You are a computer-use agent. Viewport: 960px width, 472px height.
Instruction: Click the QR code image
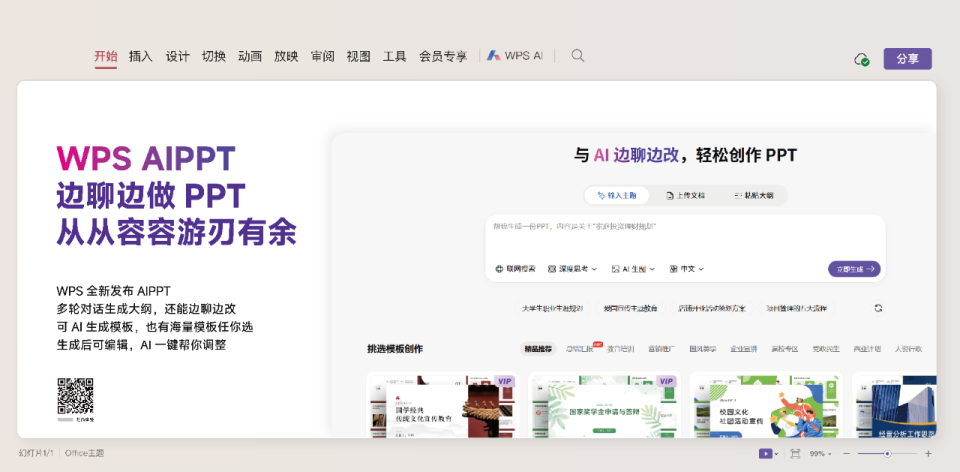pyautogui.click(x=75, y=396)
